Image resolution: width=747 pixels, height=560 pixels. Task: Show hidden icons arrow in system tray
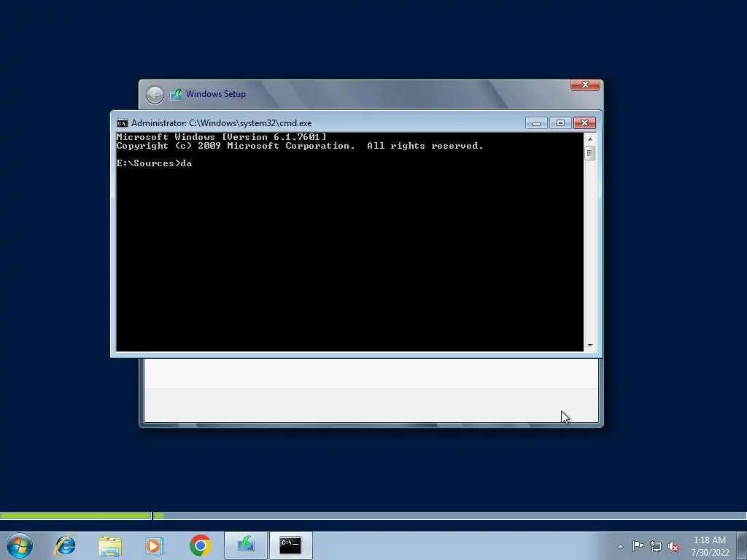620,546
